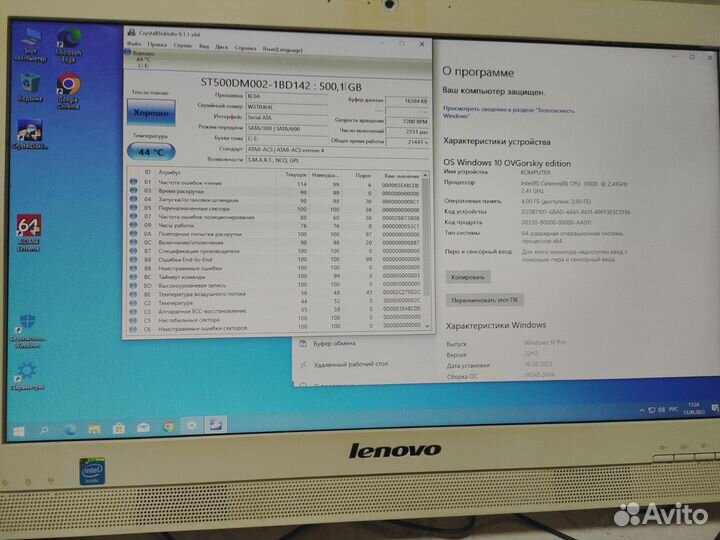Click the disk title ST500DM002-1BD142 : 500,1 GB
This screenshot has height=540, width=720.
281,85
